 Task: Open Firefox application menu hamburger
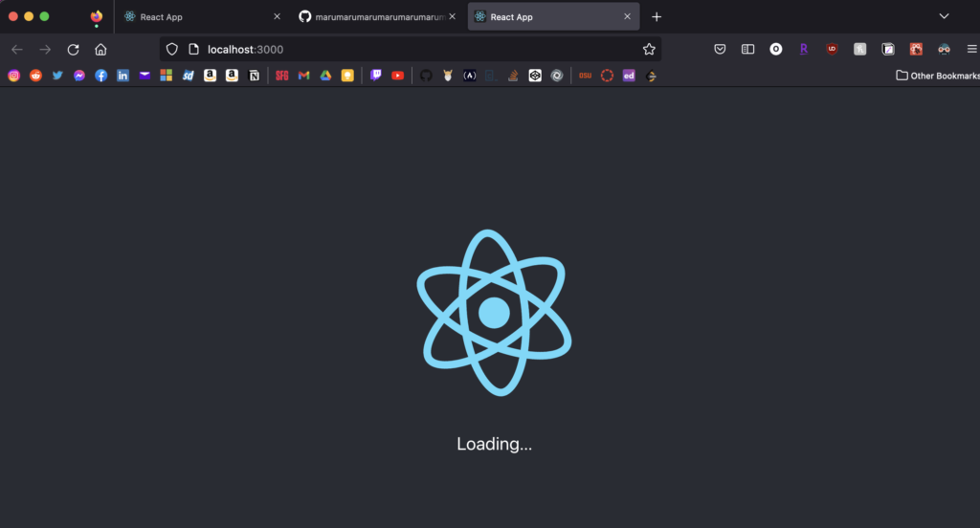pos(972,50)
